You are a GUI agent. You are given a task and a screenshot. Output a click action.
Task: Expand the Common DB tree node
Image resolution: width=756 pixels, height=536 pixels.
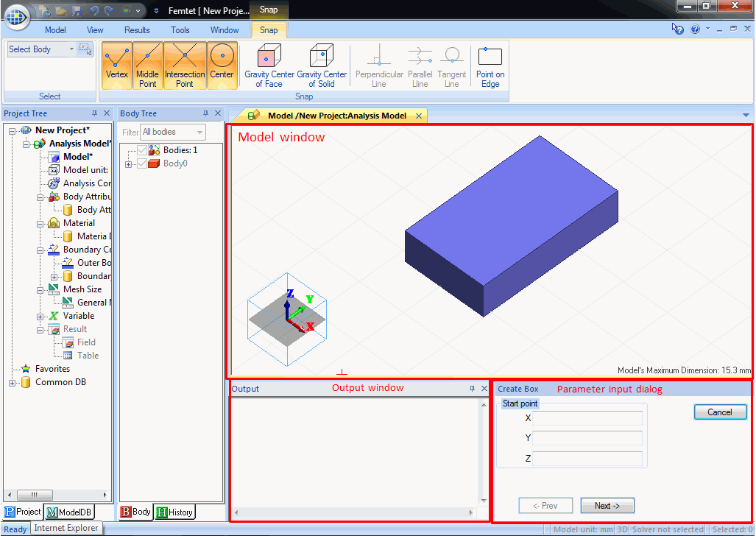(x=13, y=383)
